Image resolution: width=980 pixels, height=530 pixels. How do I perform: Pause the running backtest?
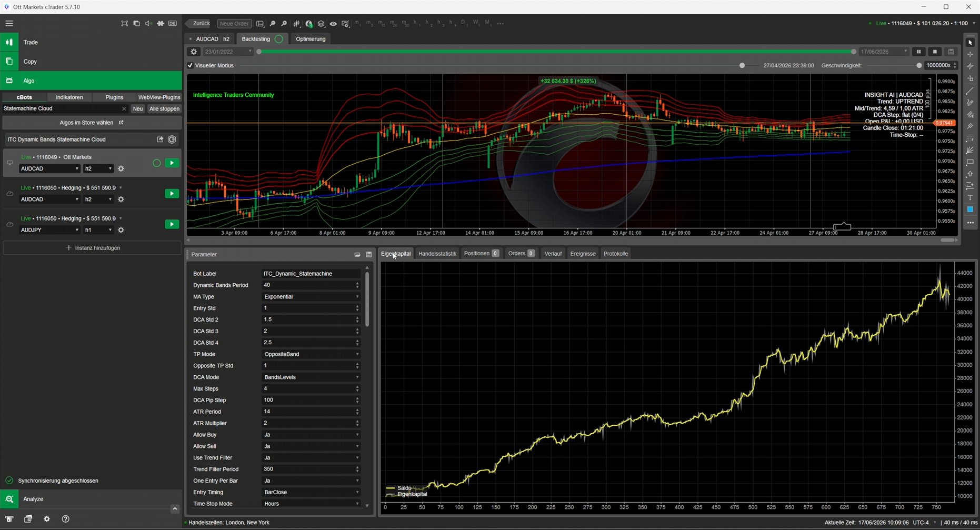918,52
